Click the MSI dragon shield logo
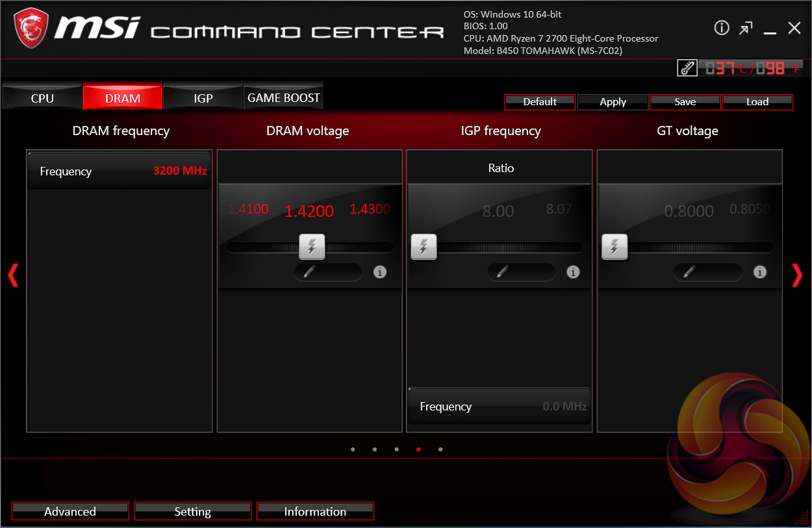 click(x=31, y=29)
